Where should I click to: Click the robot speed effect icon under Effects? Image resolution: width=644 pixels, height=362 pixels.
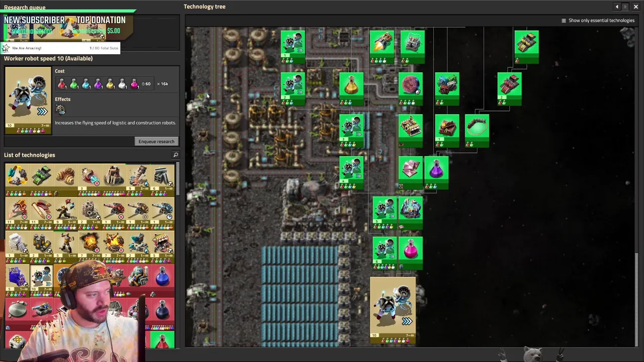(x=60, y=109)
